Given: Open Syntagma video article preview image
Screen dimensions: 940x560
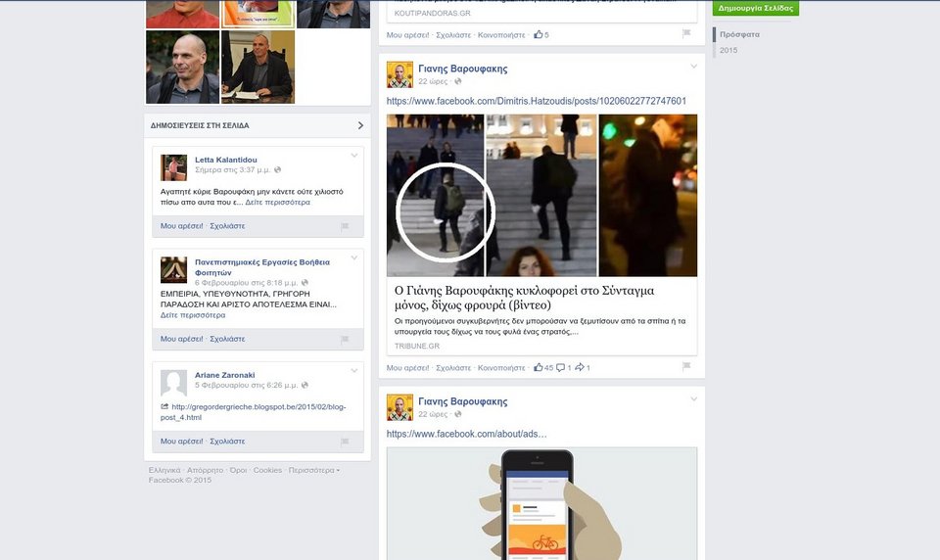Looking at the screenshot, I should coord(541,196).
